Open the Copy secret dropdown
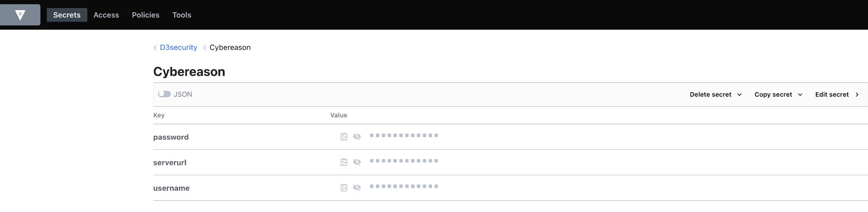 [x=778, y=94]
